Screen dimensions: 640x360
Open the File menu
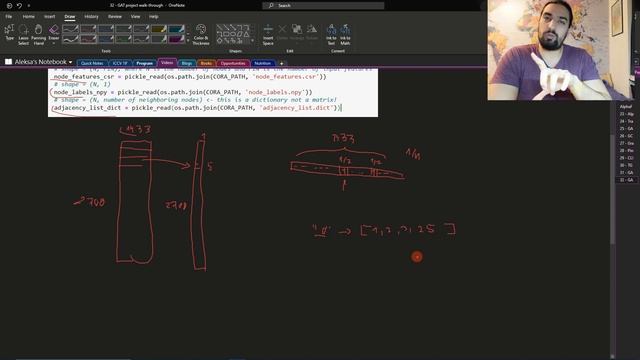pos(9,17)
